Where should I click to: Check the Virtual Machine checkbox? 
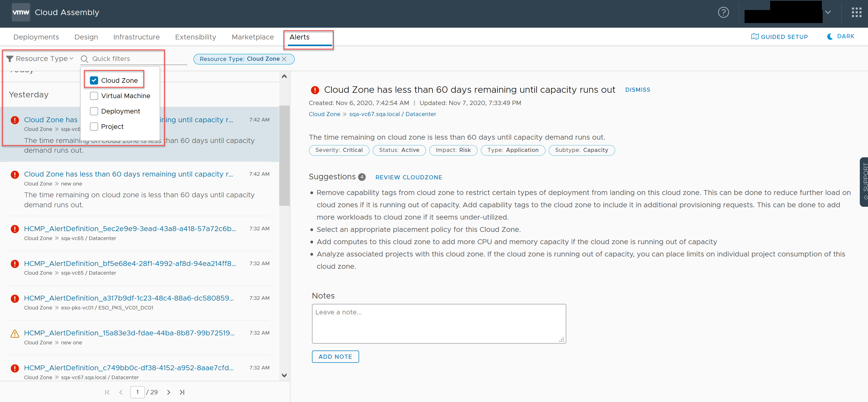coord(94,96)
